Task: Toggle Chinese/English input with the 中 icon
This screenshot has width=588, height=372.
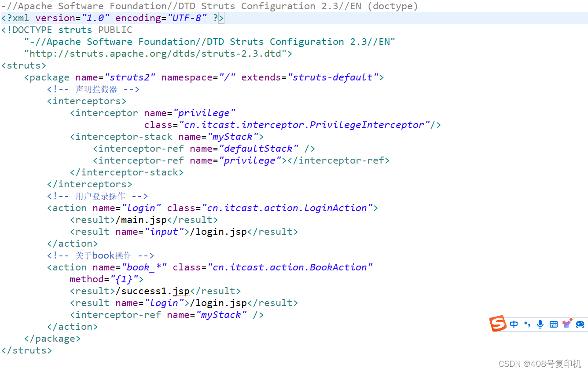Action: click(514, 324)
